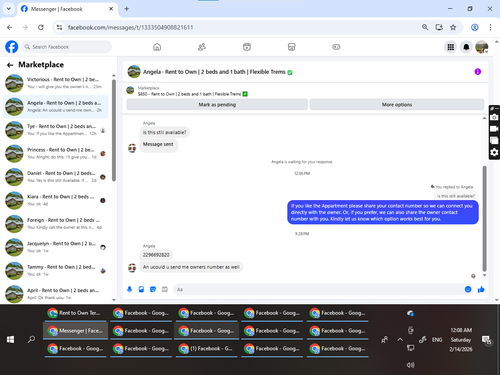Select the Angela conversation in chat list

point(55,107)
